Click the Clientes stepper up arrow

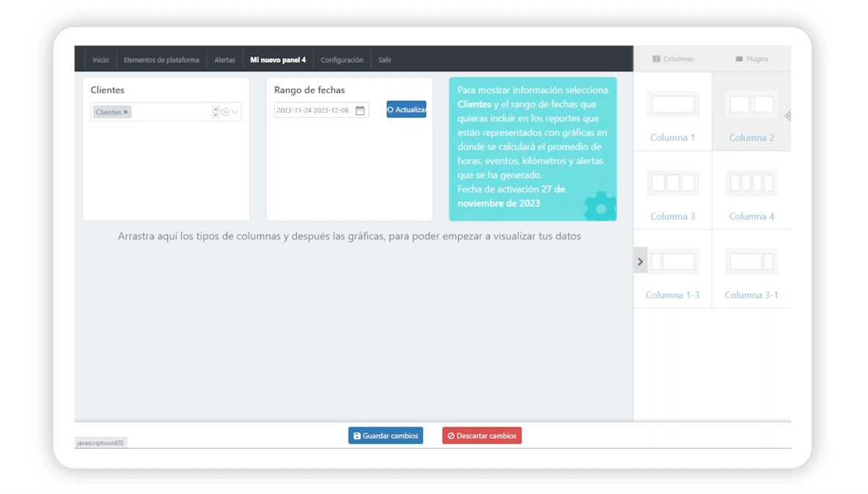[216, 108]
